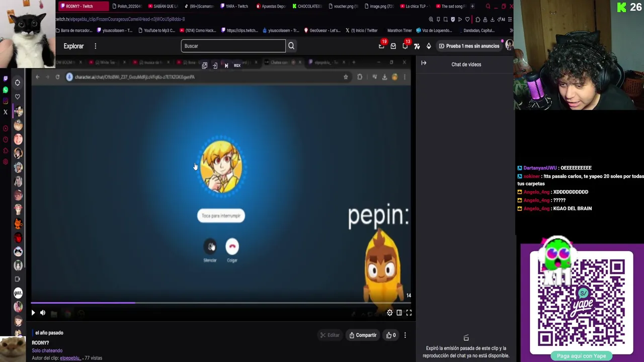
Task: Click the heart icon in Twitch side rail
Action: 18,97
